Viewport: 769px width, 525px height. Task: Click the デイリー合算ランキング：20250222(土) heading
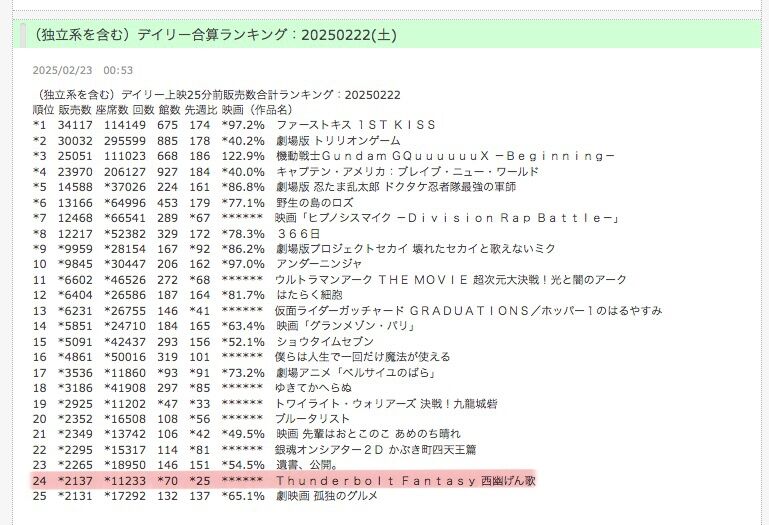click(x=215, y=35)
